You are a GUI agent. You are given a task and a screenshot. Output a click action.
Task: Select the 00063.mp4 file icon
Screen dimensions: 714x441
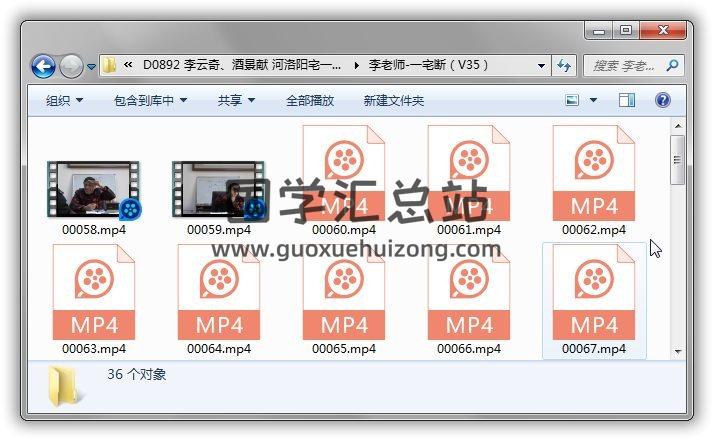click(x=94, y=292)
